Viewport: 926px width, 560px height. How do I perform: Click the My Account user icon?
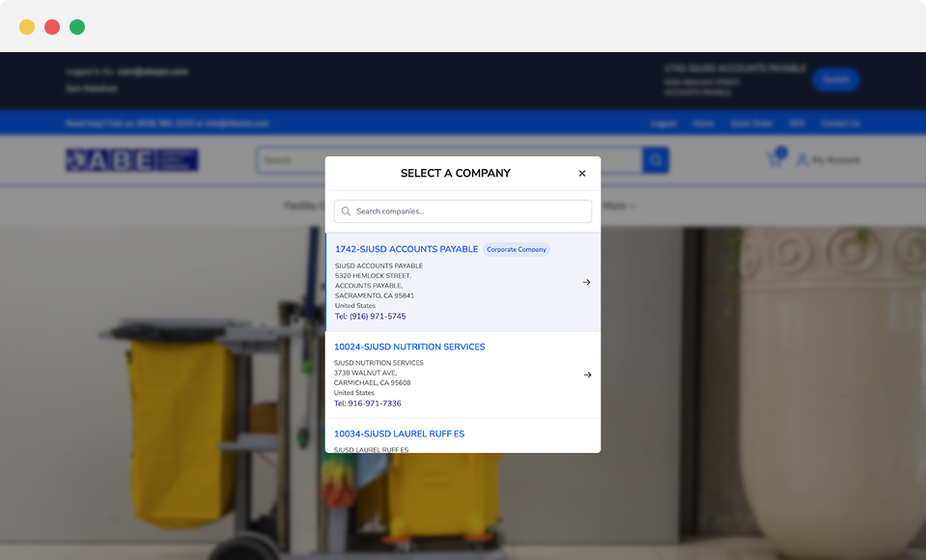802,160
